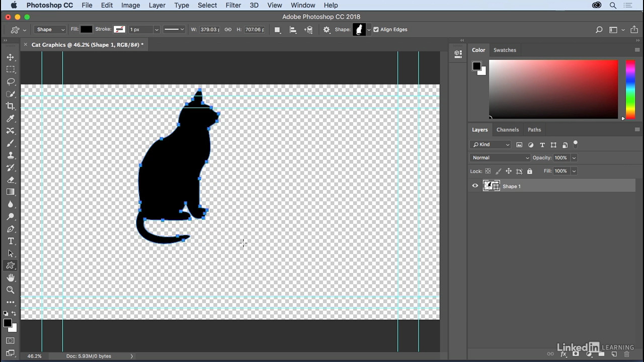644x362 pixels.
Task: Select the Eyedropper tool
Action: pos(11,119)
